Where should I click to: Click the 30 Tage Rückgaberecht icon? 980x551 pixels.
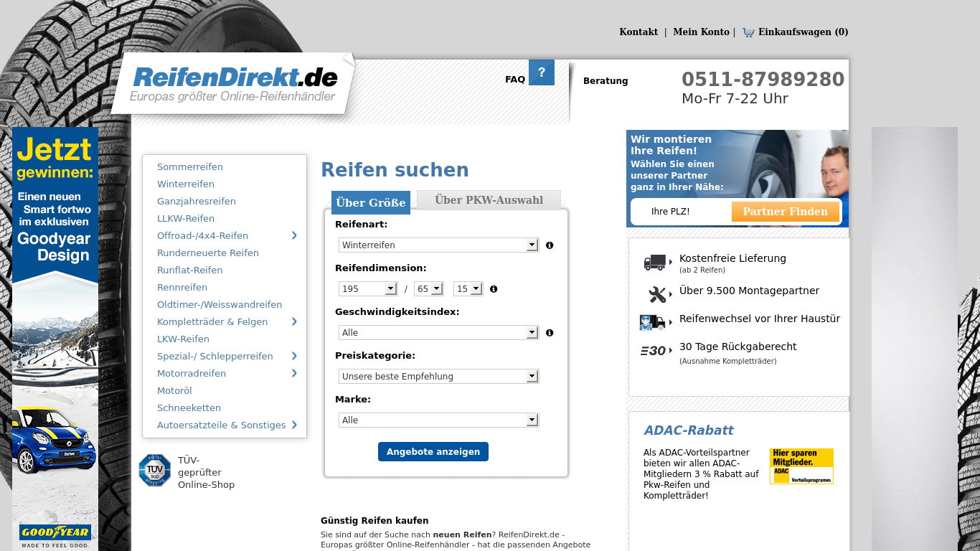coord(654,350)
